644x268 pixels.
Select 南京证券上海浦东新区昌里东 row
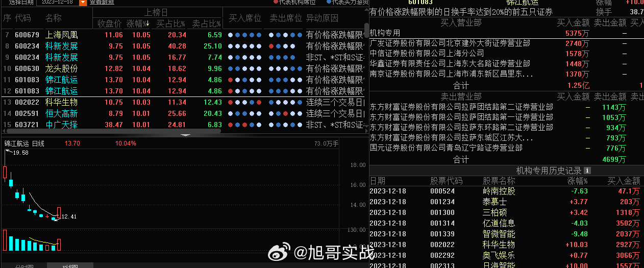click(x=506, y=74)
